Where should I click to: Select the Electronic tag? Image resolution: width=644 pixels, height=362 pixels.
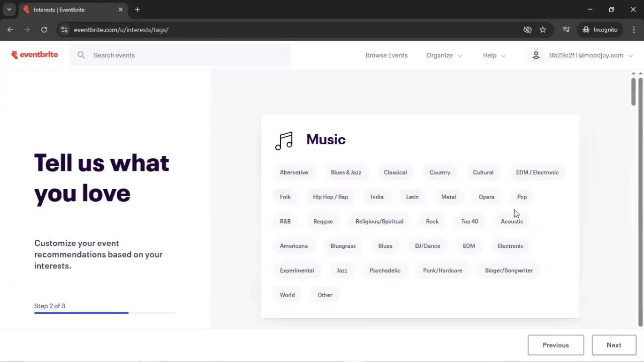point(510,246)
